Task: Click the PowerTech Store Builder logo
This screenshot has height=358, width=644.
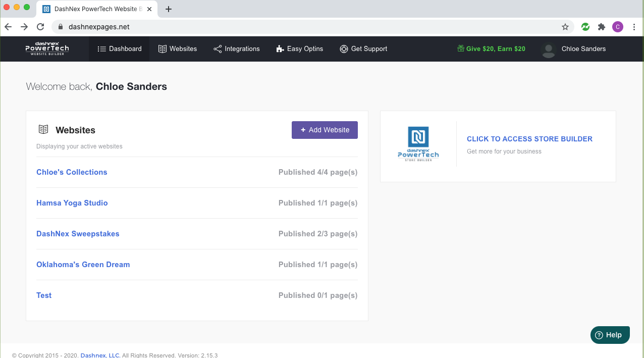Action: click(x=418, y=144)
